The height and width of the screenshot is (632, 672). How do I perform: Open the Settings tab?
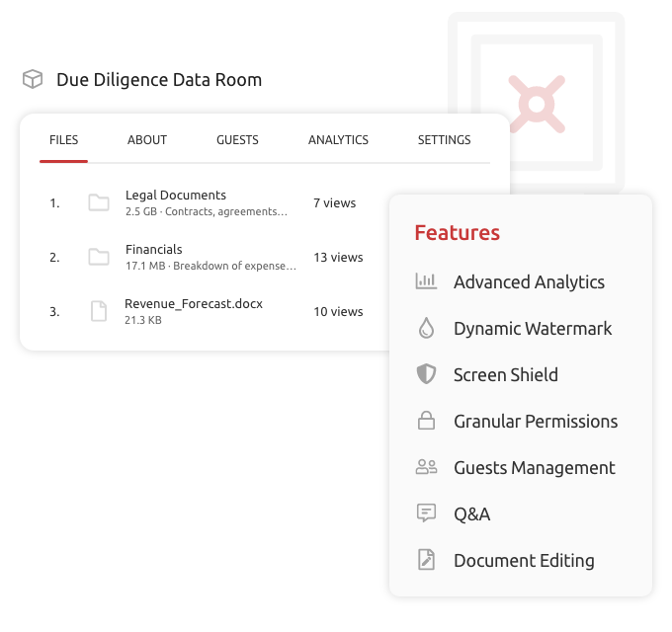pos(444,140)
